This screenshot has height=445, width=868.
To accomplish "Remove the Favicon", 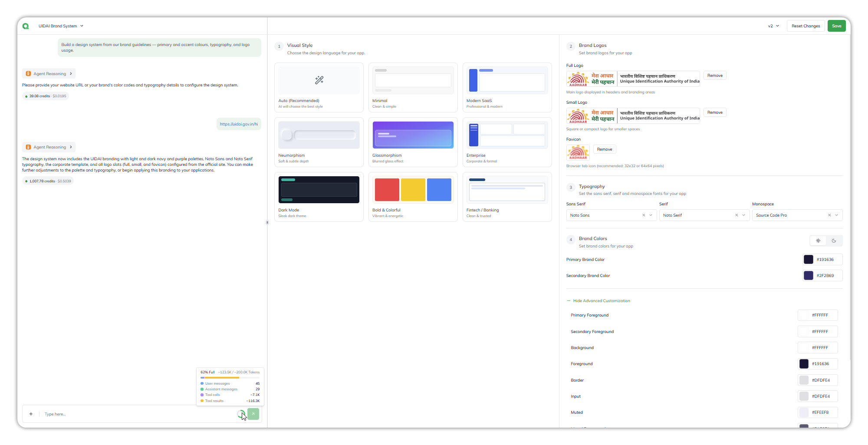I will (x=605, y=149).
